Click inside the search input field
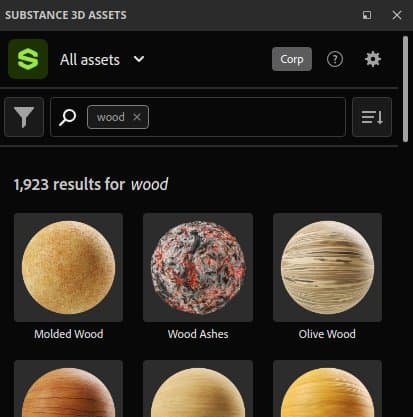413x417 pixels. 247,117
